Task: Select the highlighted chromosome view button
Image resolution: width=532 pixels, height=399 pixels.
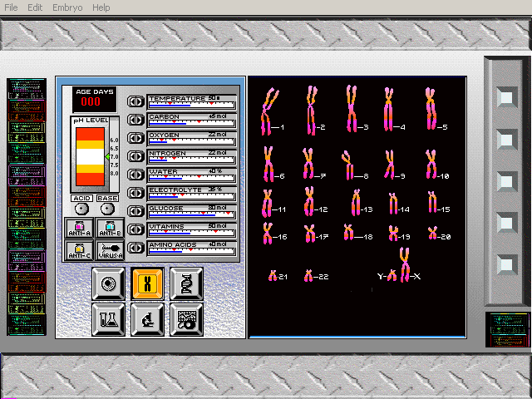Action: (147, 283)
